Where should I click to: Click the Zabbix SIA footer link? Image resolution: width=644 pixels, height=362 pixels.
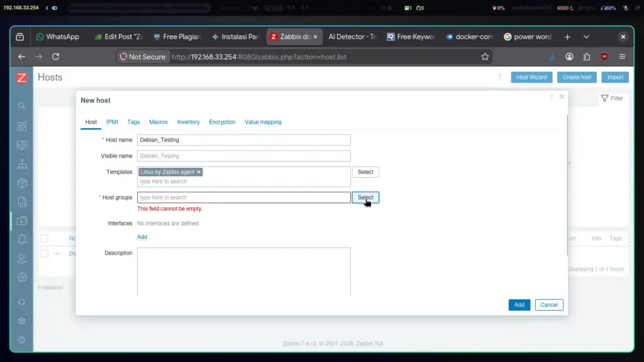[x=370, y=344]
